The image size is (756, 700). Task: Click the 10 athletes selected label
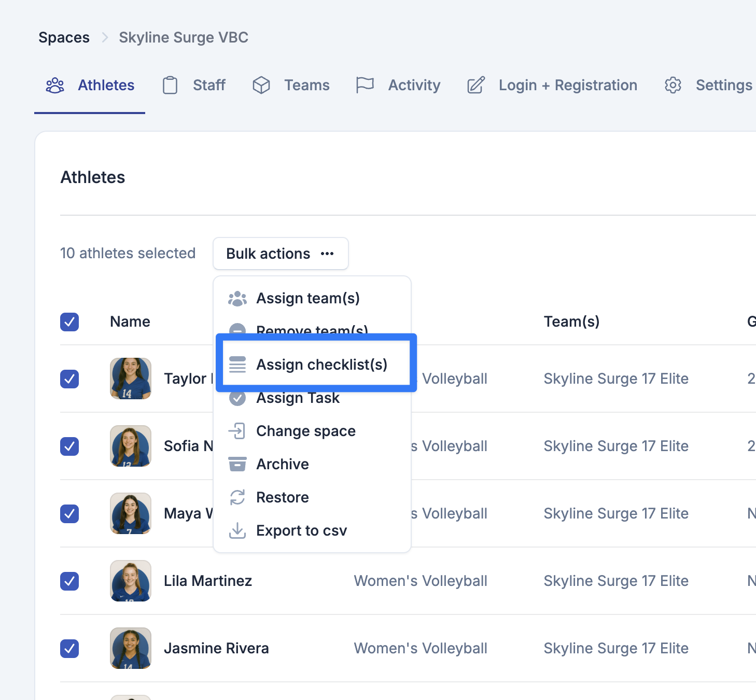128,253
